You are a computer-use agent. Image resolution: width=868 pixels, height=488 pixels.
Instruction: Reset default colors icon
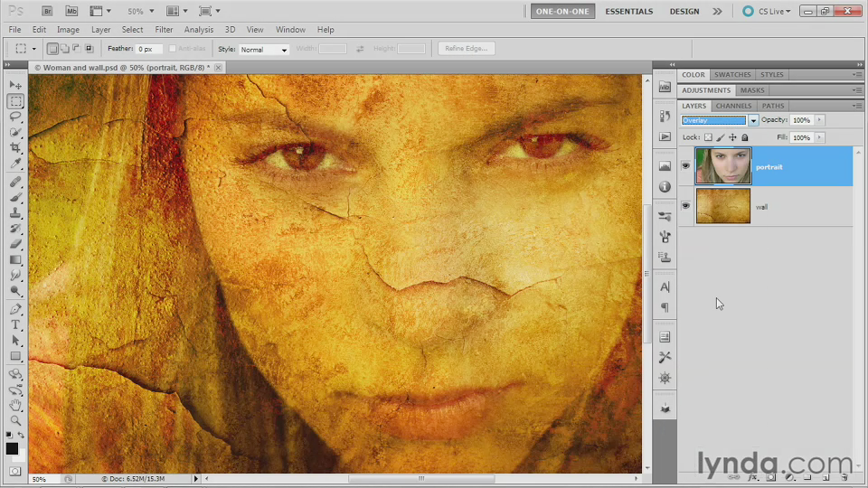tap(9, 435)
